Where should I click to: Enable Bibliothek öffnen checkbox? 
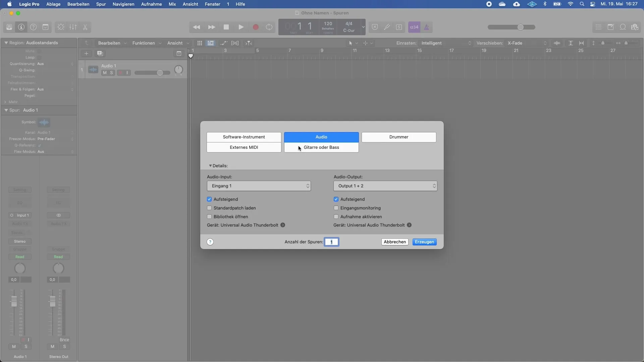coord(209,217)
